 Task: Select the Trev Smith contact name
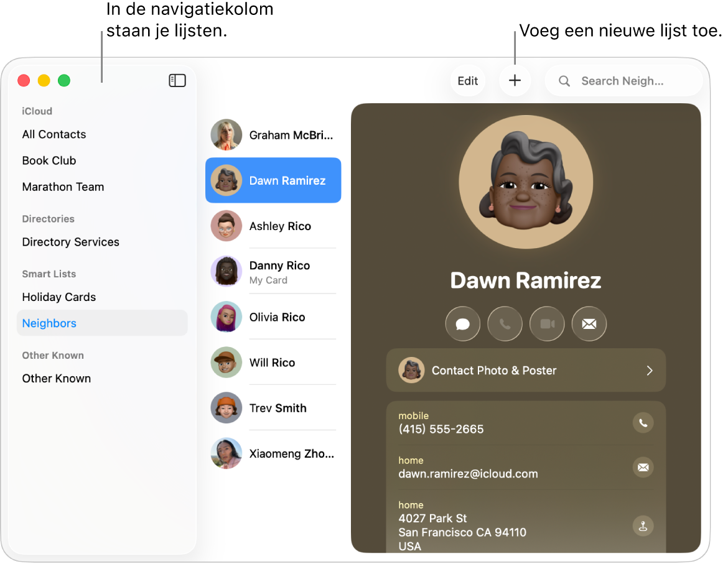278,408
